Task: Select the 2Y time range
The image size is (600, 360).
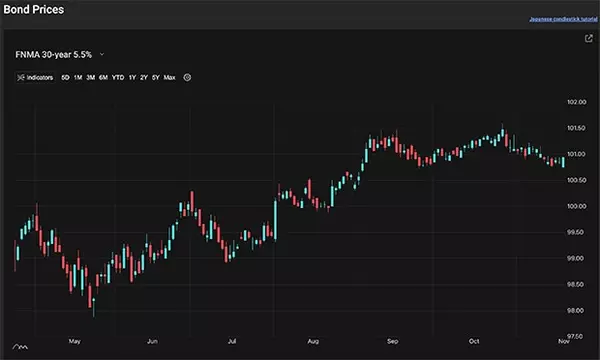Action: [x=144, y=77]
